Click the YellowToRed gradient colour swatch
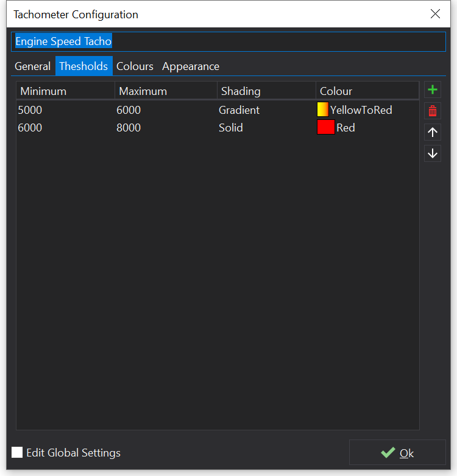This screenshot has width=457, height=476. 323,110
